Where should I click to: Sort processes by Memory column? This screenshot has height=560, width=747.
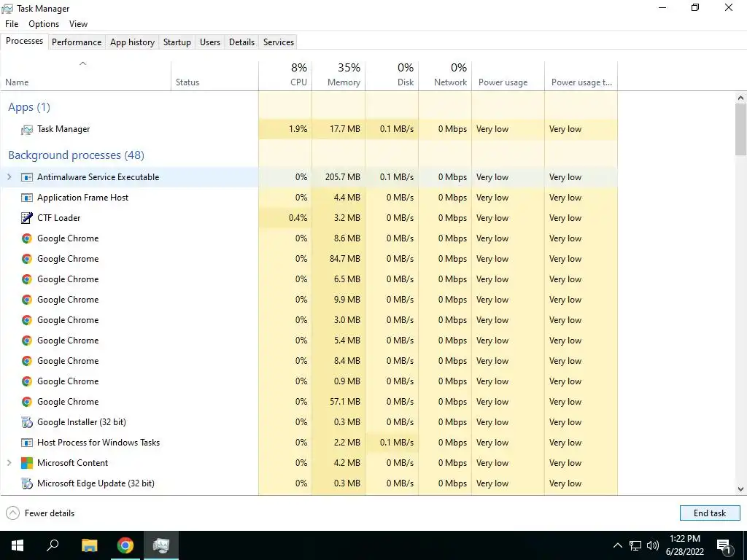point(338,76)
